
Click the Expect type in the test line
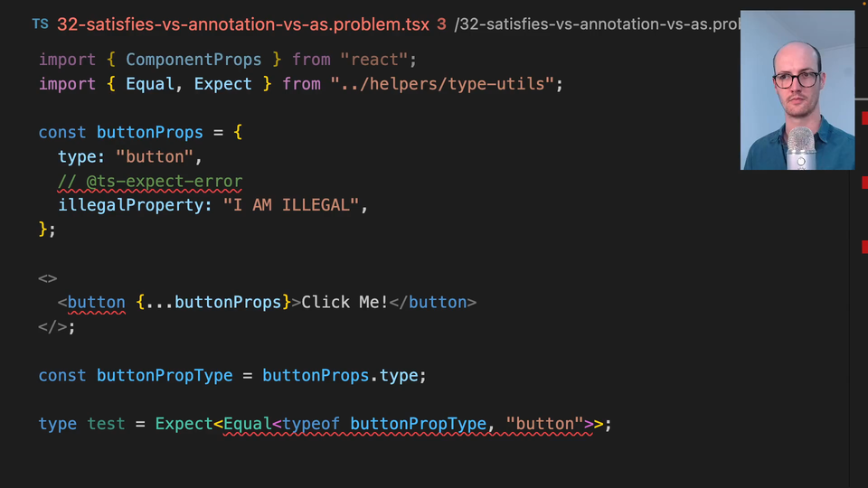click(184, 424)
